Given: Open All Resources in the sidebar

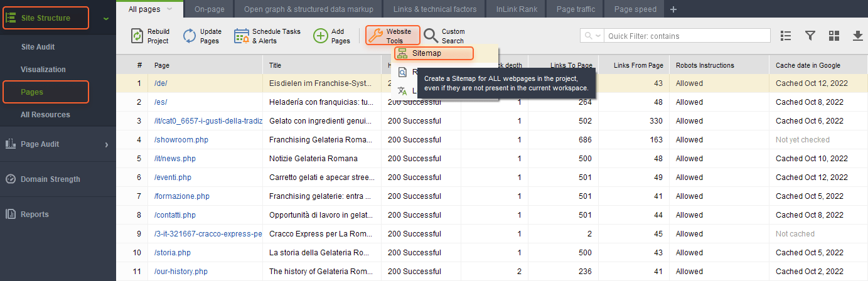Looking at the screenshot, I should click(45, 115).
